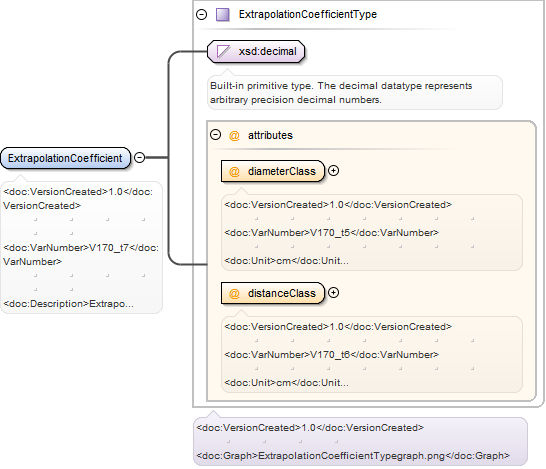This screenshot has height=469, width=546.
Task: Click VersionCreated 1.0 text under ExtrapolationCoefficient
Action: 78,198
